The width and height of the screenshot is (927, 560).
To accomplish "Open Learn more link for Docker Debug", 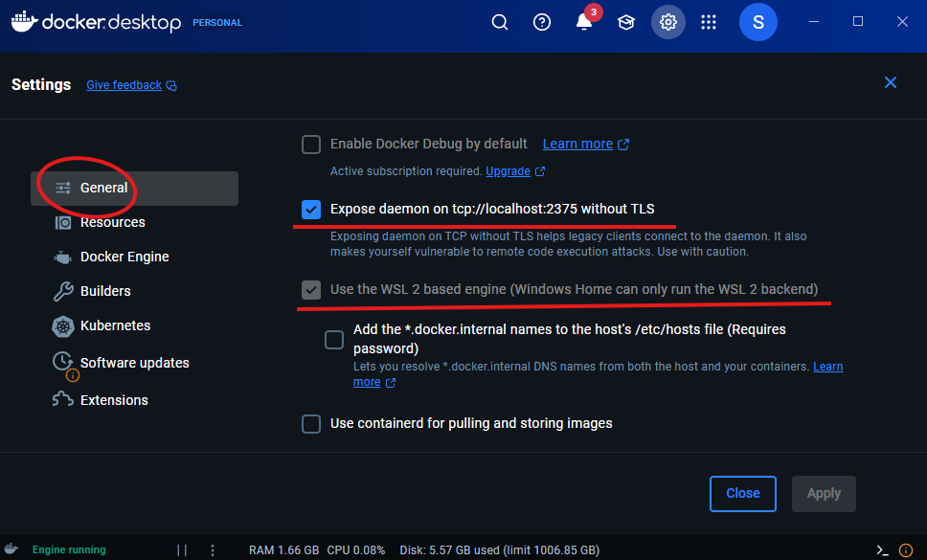I will [577, 145].
